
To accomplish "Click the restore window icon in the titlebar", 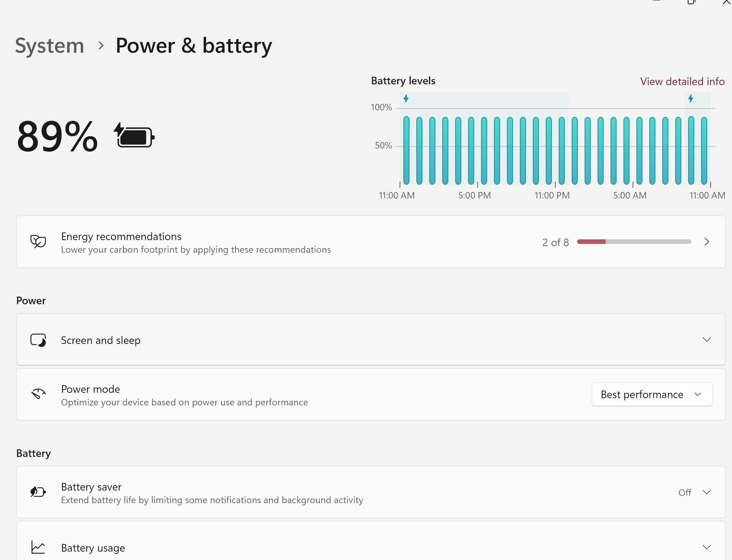I will pos(691,2).
